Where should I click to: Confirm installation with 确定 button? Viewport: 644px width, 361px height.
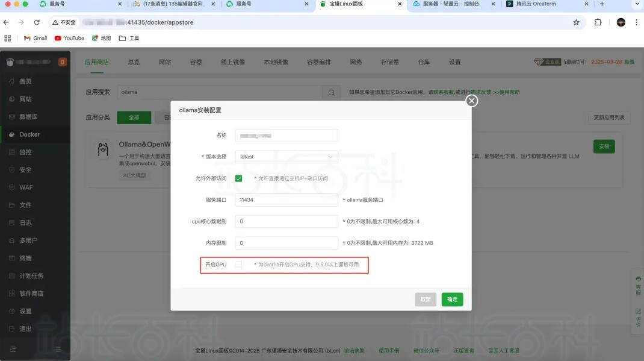point(452,300)
